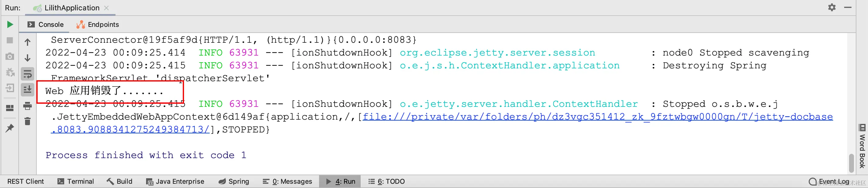Pin the current run tab
This screenshot has width=868, height=188.
(10, 128)
